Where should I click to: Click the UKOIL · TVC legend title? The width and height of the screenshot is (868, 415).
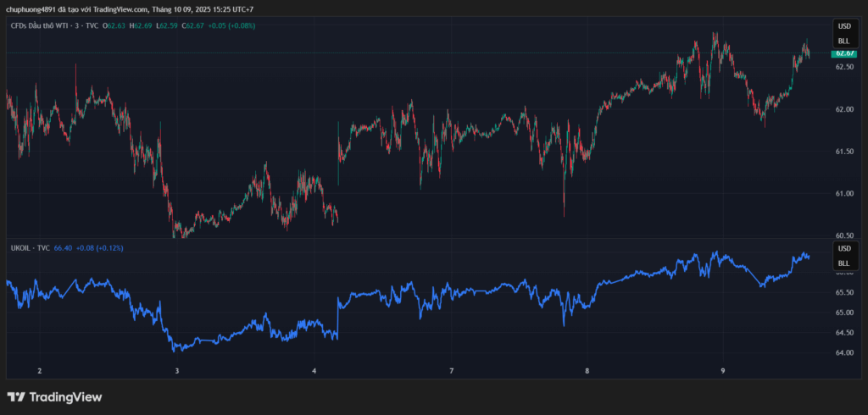coord(30,248)
